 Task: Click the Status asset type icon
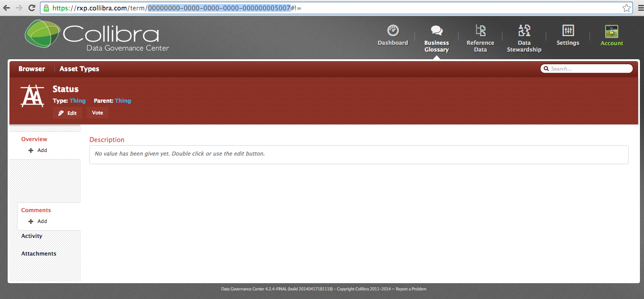coord(33,95)
